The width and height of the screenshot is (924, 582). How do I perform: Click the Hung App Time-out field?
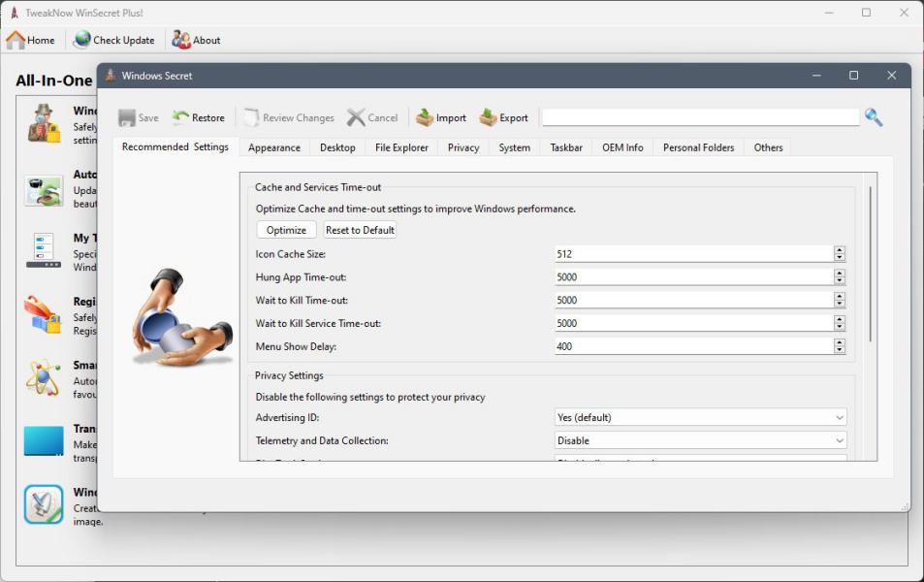click(x=694, y=277)
